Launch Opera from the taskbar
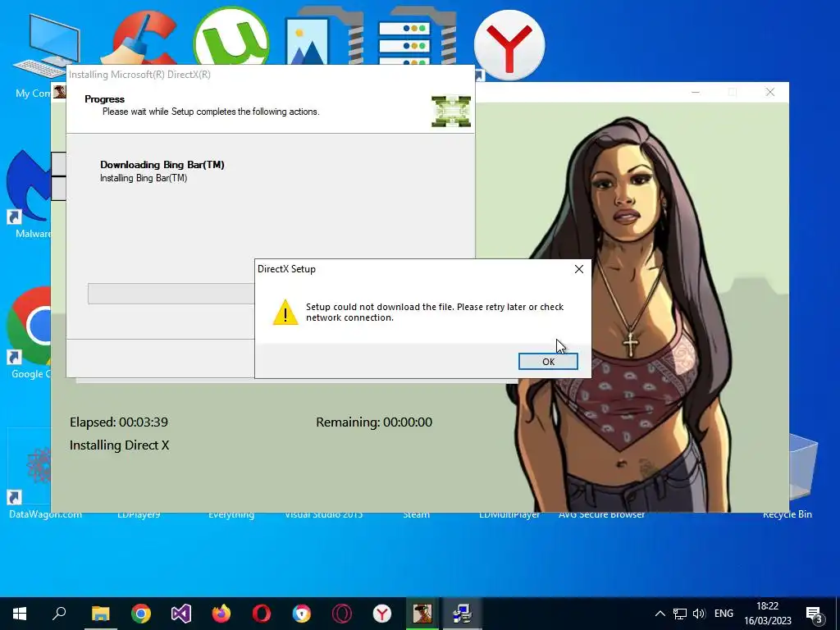 click(262, 614)
